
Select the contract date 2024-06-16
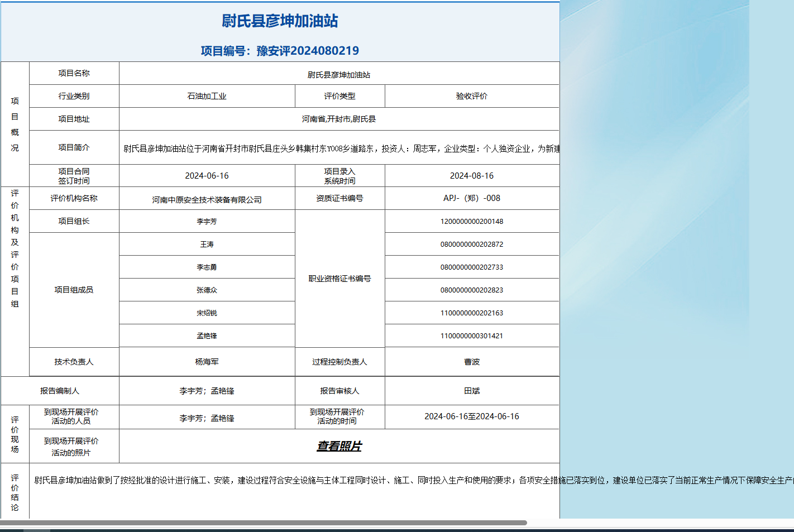click(x=207, y=176)
